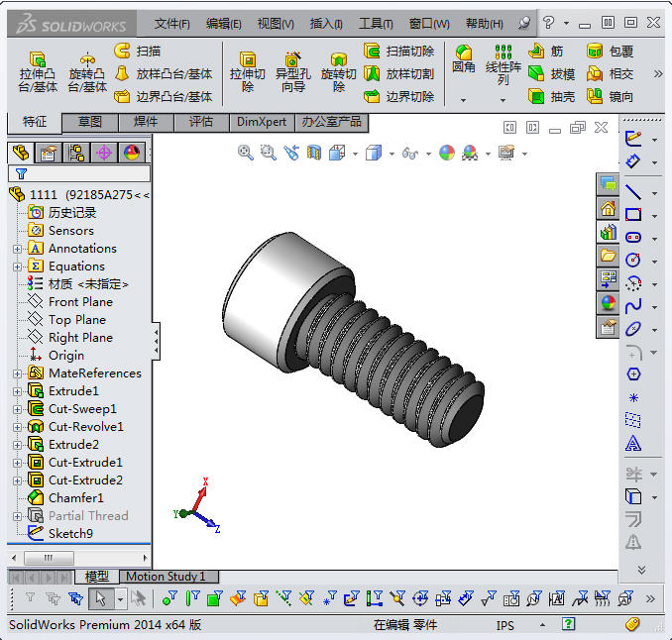Select Front Plane in the tree

tap(80, 302)
